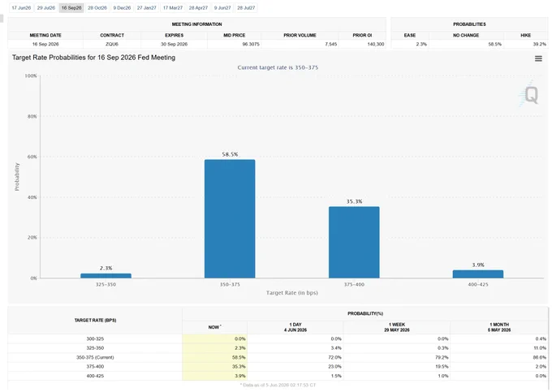The width and height of the screenshot is (552, 392).
Task: Click the MEETING DATE column header
Action: pos(45,35)
